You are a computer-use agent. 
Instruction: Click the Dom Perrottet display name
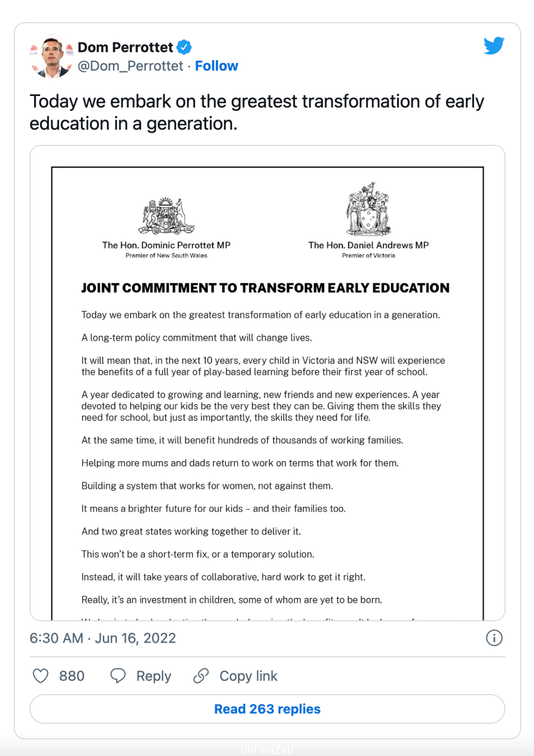pos(125,47)
